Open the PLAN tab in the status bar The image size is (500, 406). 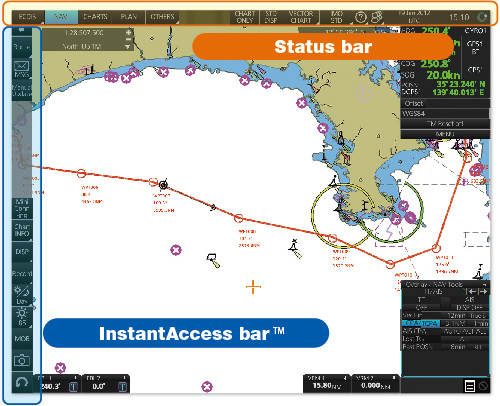point(129,17)
